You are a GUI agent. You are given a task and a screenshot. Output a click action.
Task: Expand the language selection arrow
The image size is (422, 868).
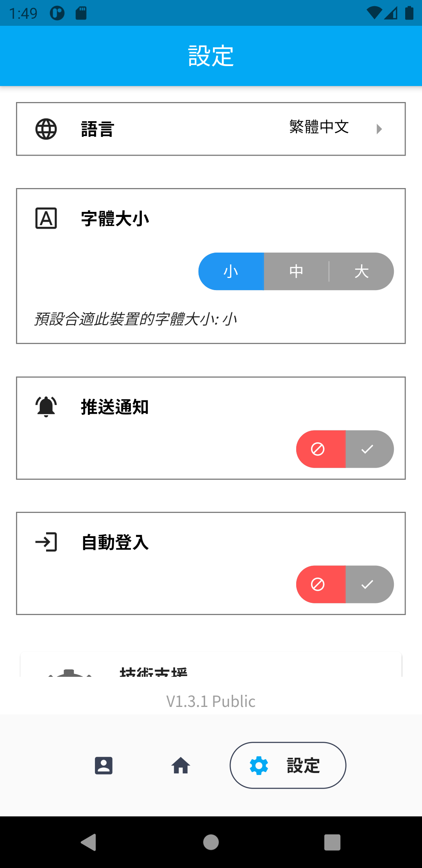pyautogui.click(x=379, y=129)
